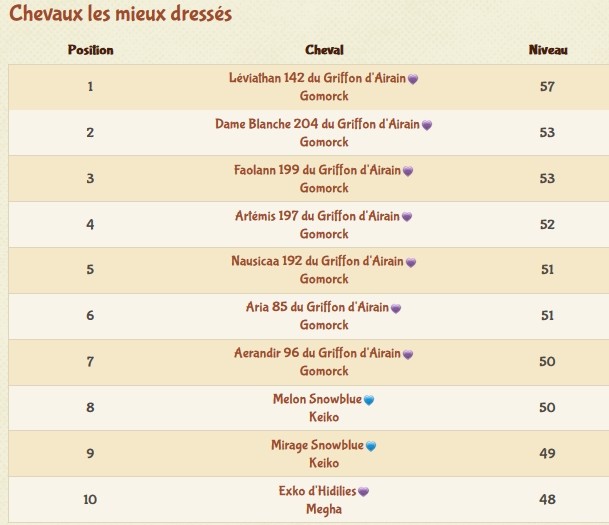The width and height of the screenshot is (609, 525).
Task: Click level 51 in Aria row
Action: click(x=547, y=315)
